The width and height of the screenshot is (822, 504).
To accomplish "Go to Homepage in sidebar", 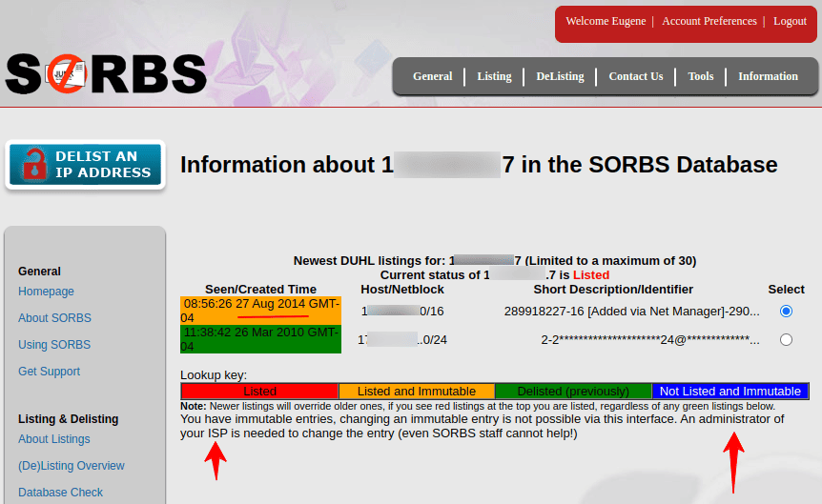I will (46, 292).
